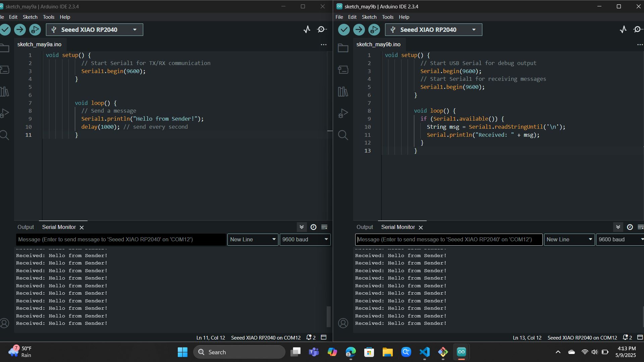Screen dimensions: 644x362
Task: Open New Line dropdown in sketch_may9b monitor
Action: pos(569,239)
